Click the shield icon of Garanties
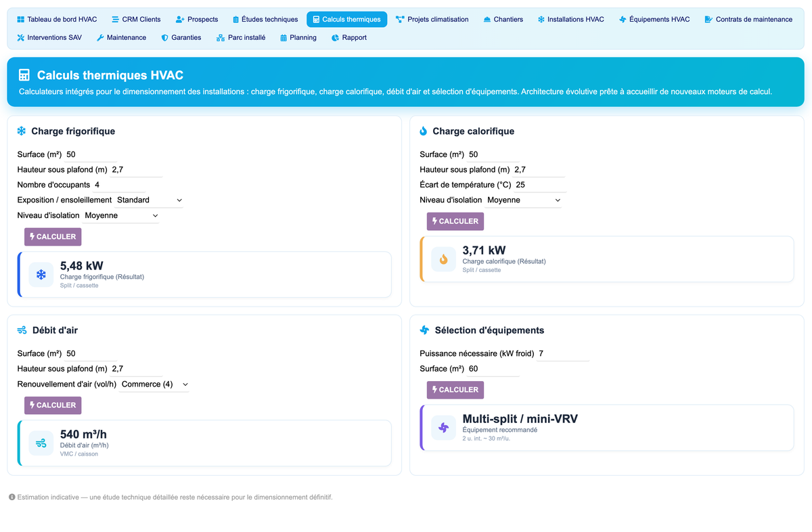The width and height of the screenshot is (812, 532). click(x=164, y=38)
